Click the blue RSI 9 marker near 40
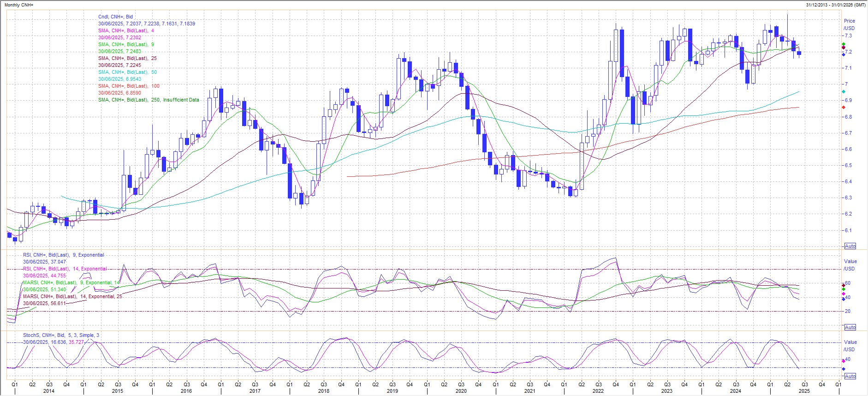 pyautogui.click(x=844, y=299)
